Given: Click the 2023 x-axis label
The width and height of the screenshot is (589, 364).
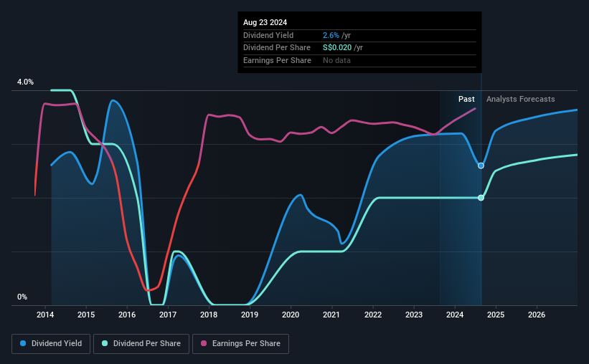Looking at the screenshot, I should 414,315.
